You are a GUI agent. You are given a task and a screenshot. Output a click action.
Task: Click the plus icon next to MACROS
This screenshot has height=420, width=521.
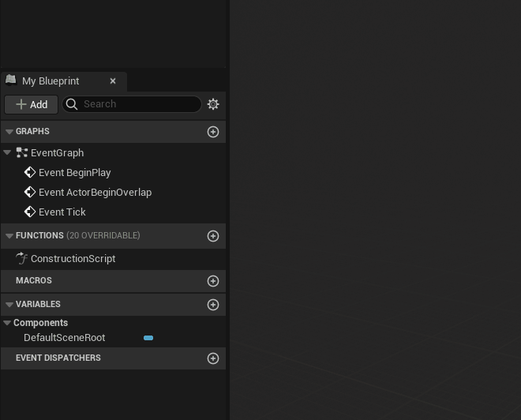213,281
